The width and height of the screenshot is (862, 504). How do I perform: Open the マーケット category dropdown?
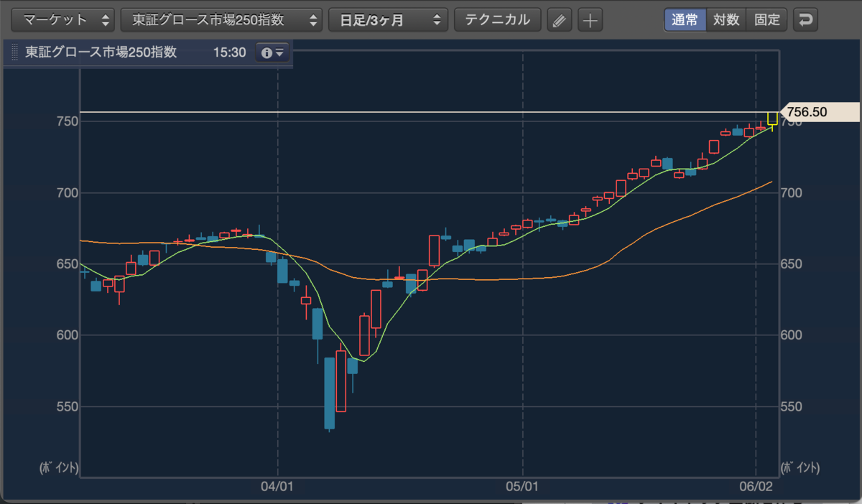64,19
